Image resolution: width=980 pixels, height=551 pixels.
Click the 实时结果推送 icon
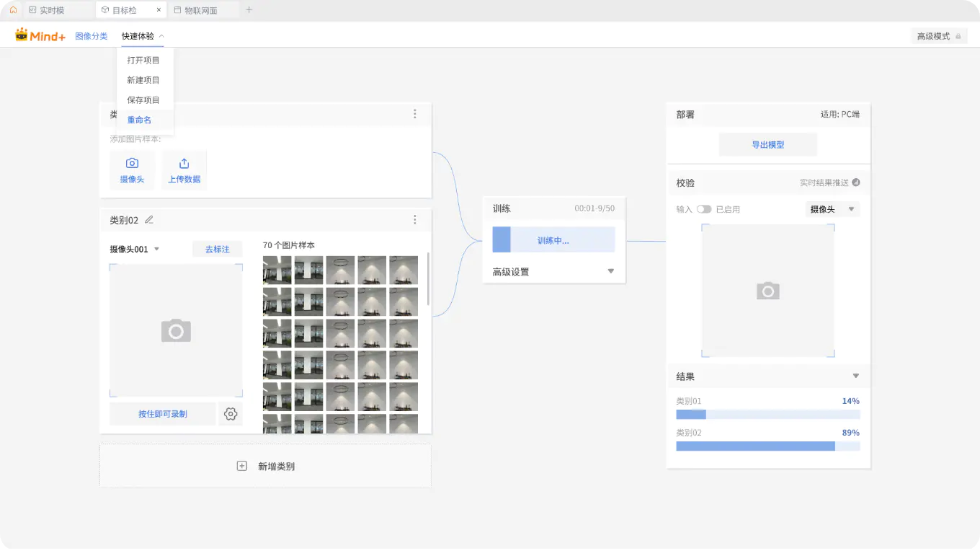(x=856, y=182)
